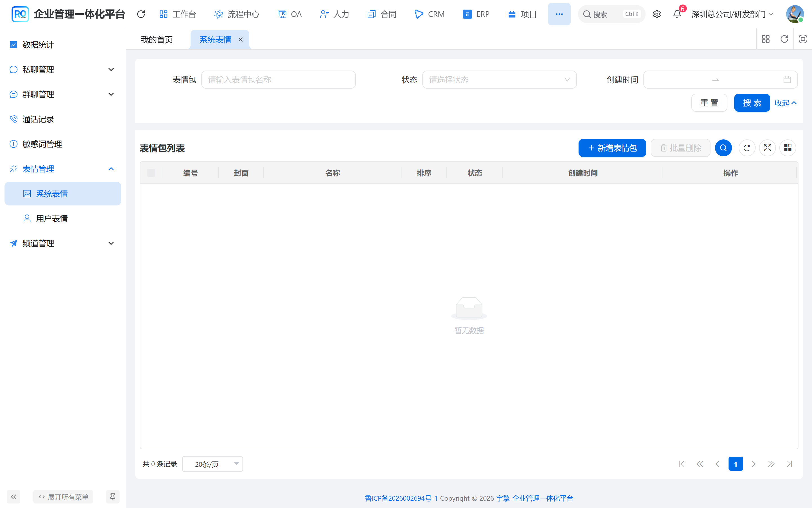Go to the next page
Image resolution: width=812 pixels, height=508 pixels.
click(x=754, y=464)
